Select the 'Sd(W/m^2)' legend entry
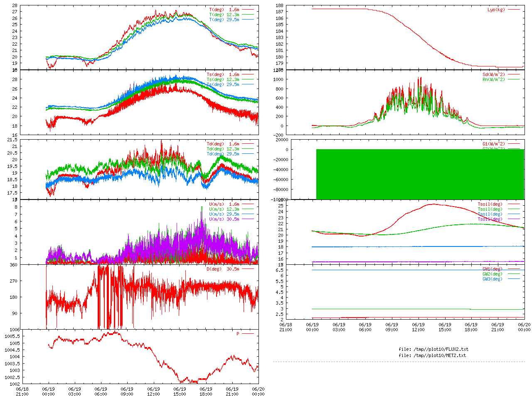 click(x=494, y=74)
